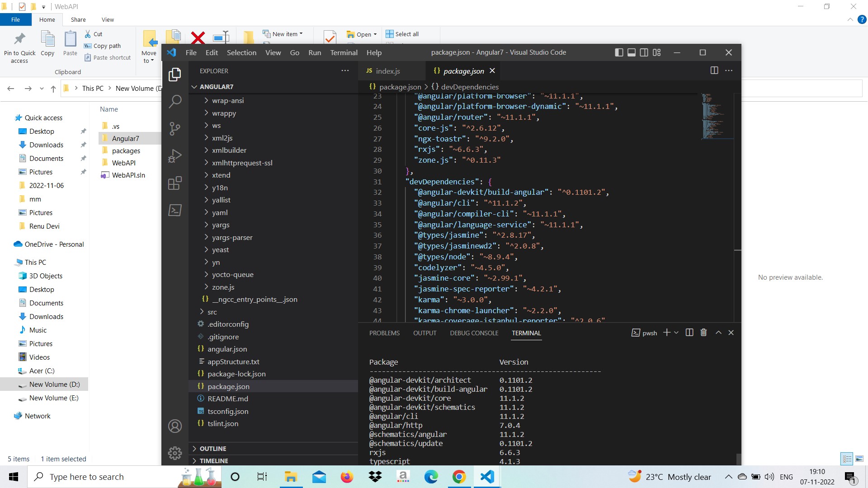
Task: Toggle bottom panel visibility
Action: pos(632,52)
